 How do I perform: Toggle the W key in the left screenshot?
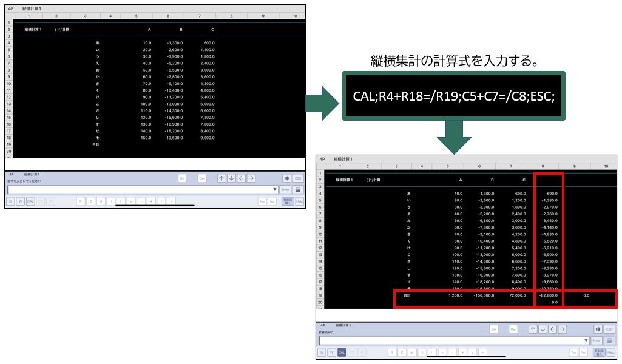pyautogui.click(x=21, y=201)
